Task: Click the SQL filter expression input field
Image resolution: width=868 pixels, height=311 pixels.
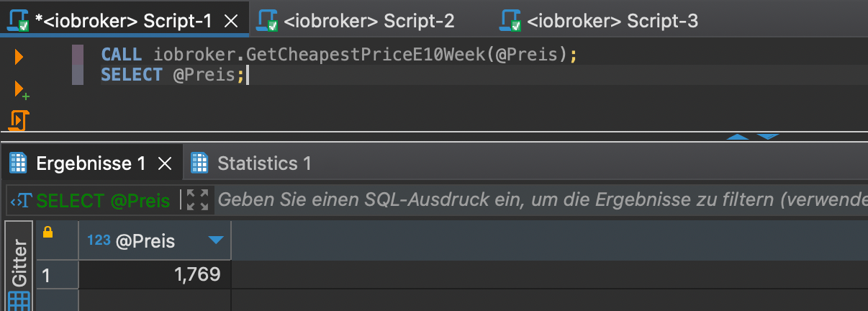Action: pyautogui.click(x=540, y=200)
